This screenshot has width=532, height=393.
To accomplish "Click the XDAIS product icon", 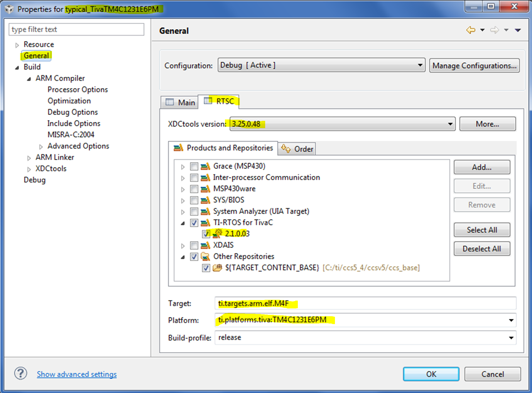I will pyautogui.click(x=205, y=245).
